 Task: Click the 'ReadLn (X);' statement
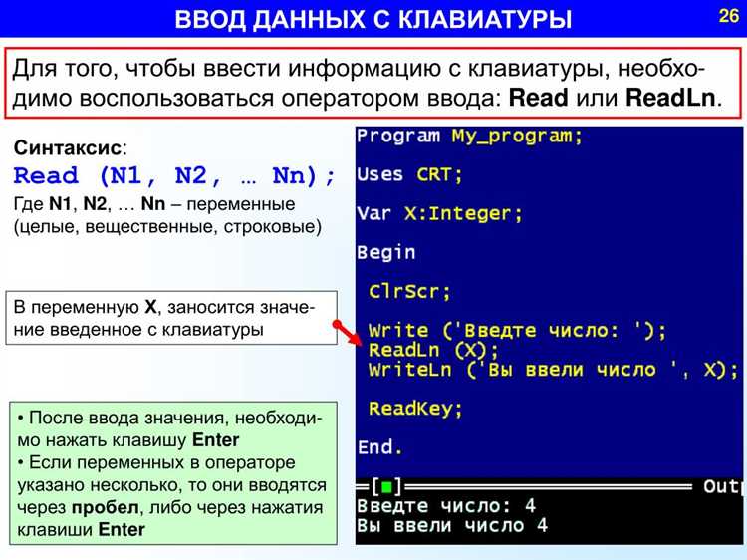tap(433, 350)
